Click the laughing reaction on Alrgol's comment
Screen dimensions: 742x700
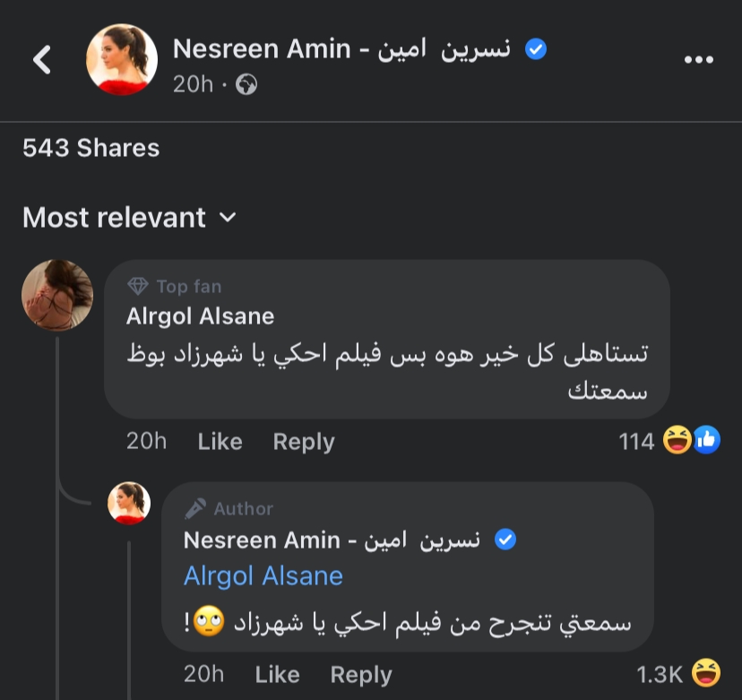point(677,440)
